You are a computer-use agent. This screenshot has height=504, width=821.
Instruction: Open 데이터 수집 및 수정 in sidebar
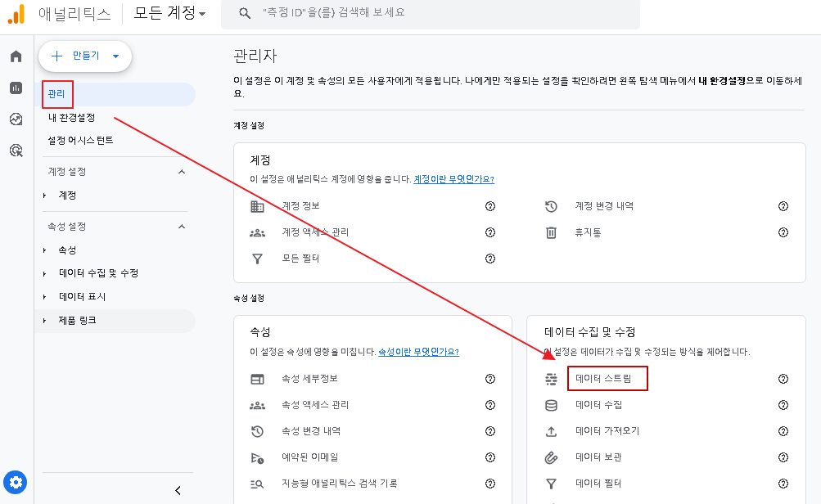point(98,273)
